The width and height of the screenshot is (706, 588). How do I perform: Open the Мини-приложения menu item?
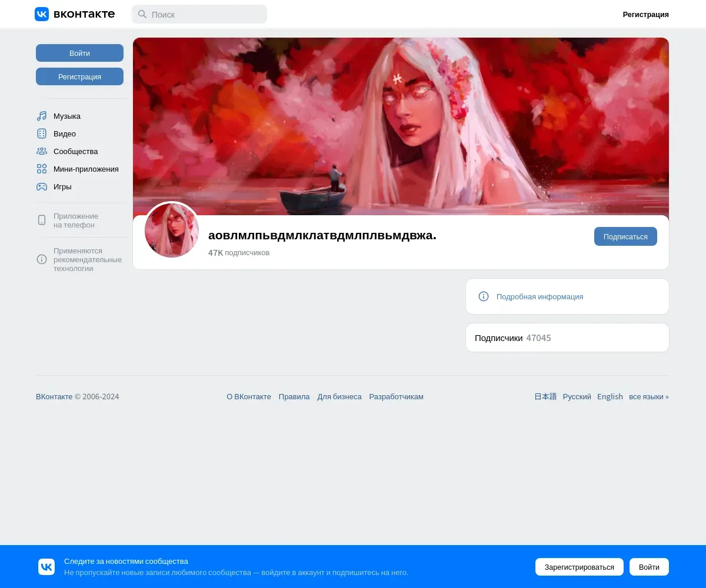[x=81, y=169]
